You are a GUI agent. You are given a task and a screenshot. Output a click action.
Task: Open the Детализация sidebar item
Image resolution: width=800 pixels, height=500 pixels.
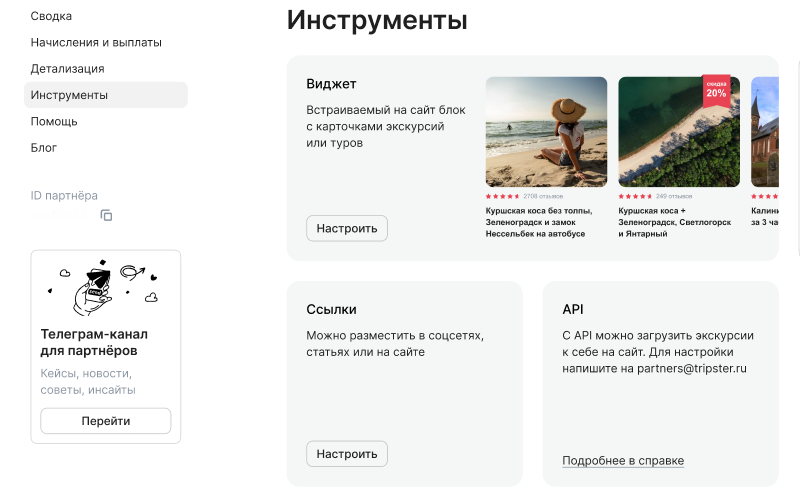click(x=67, y=68)
